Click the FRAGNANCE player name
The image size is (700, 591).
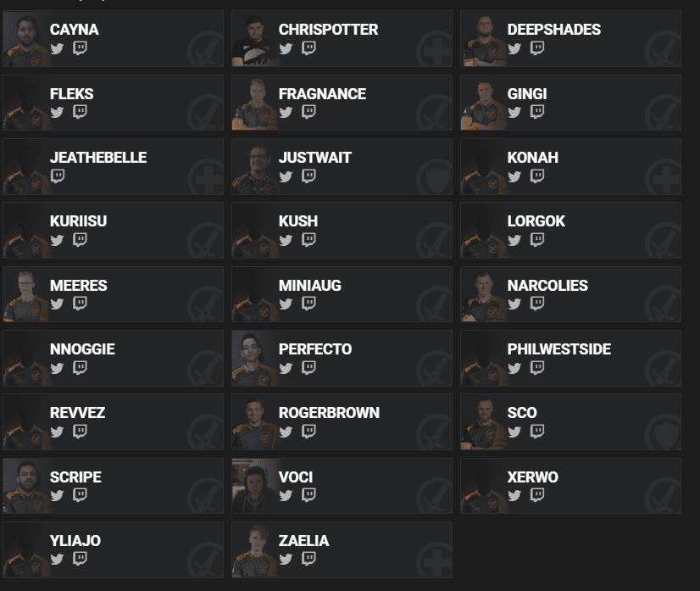tap(322, 94)
